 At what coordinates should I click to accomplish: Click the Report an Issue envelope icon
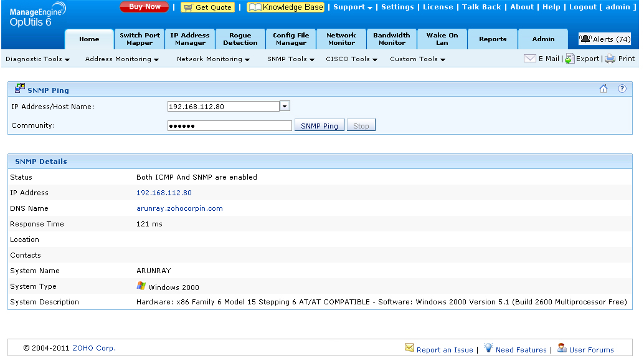pyautogui.click(x=409, y=348)
